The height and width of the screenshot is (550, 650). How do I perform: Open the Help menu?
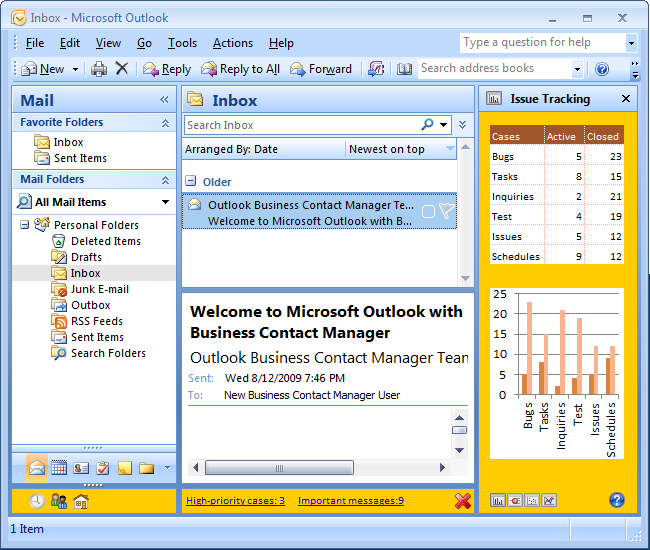281,43
